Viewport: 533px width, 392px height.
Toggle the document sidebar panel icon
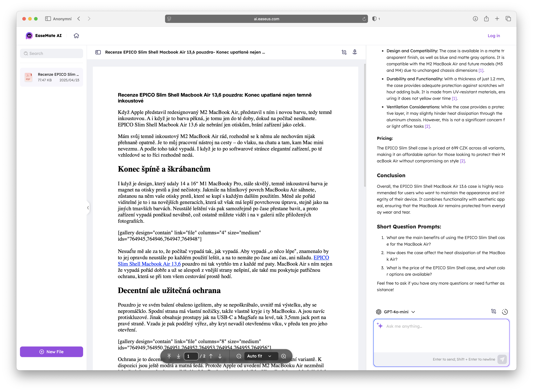pyautogui.click(x=98, y=52)
